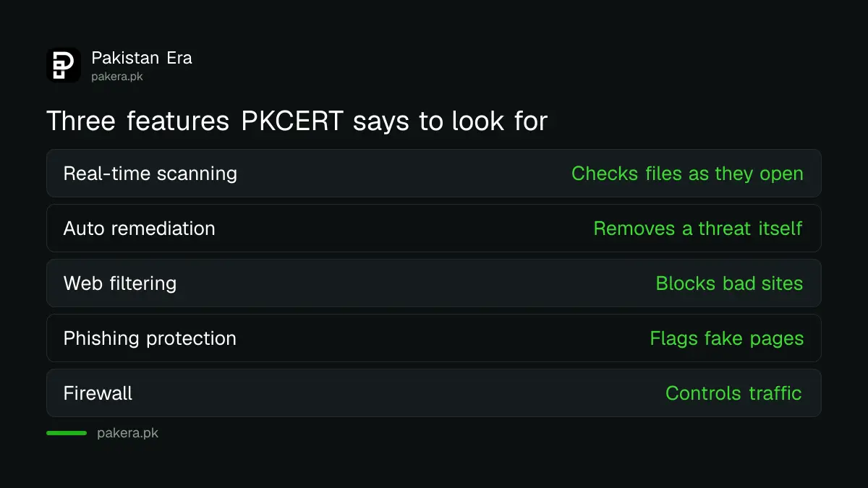The image size is (868, 488).
Task: Click the empty middle of Phishing protection row
Action: click(443, 338)
